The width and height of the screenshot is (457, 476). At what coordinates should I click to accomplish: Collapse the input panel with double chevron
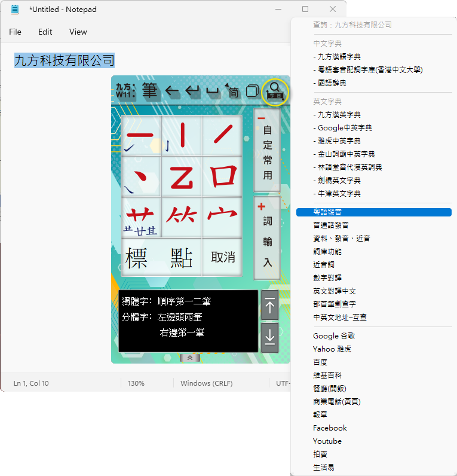point(190,358)
